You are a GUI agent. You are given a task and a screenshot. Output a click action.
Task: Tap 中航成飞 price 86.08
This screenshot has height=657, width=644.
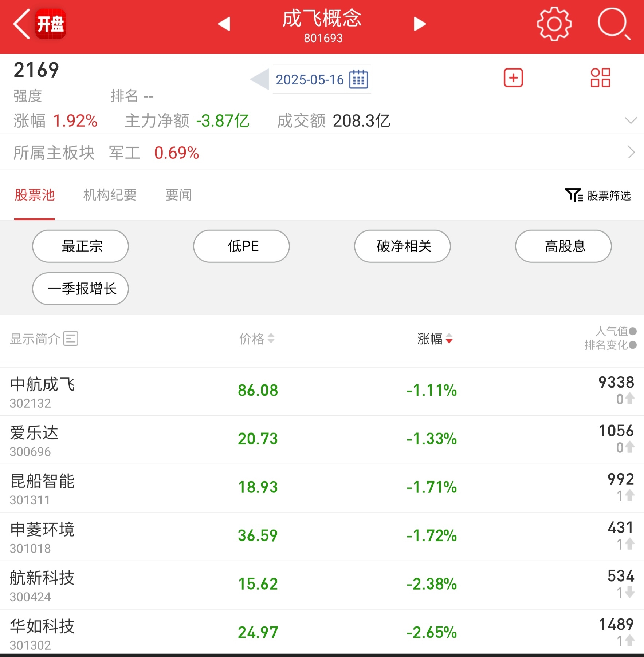(258, 391)
